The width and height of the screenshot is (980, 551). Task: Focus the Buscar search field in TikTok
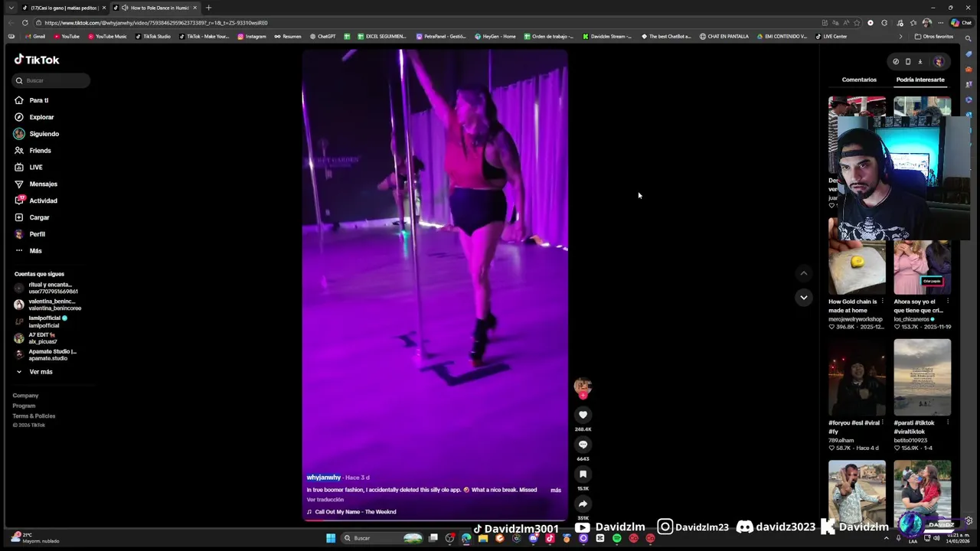pos(51,80)
